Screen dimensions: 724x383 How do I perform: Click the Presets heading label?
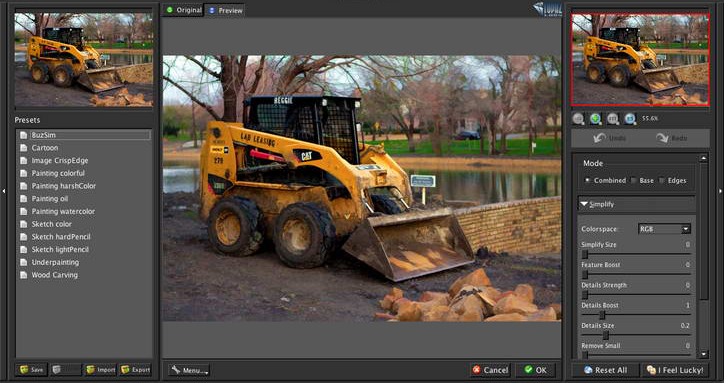point(27,120)
